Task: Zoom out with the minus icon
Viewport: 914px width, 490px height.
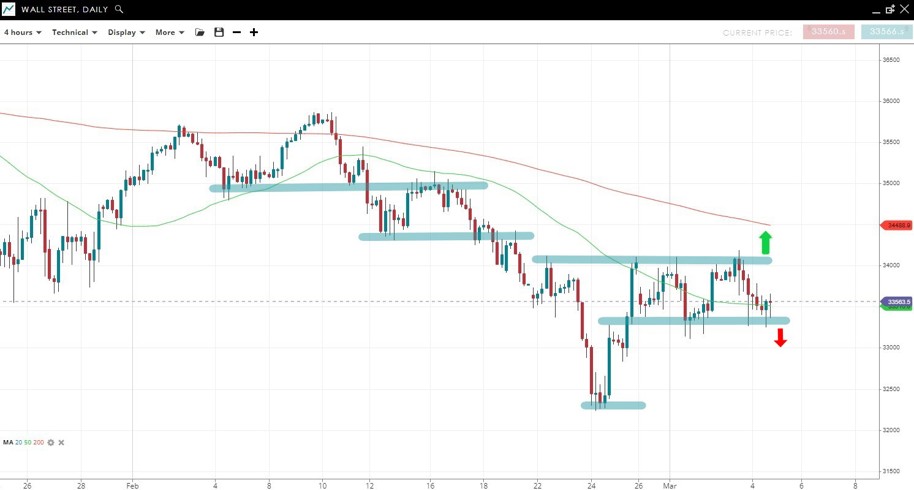Action: click(237, 32)
